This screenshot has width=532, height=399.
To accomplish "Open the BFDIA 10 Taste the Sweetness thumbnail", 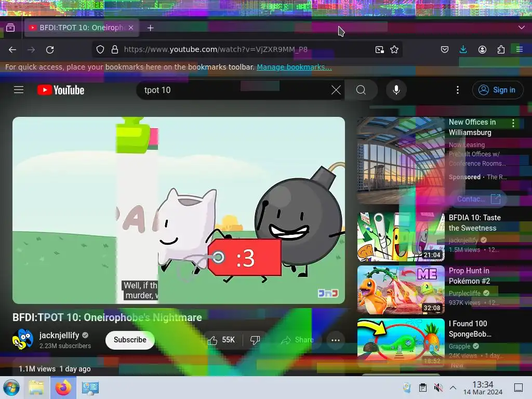I will [x=401, y=237].
